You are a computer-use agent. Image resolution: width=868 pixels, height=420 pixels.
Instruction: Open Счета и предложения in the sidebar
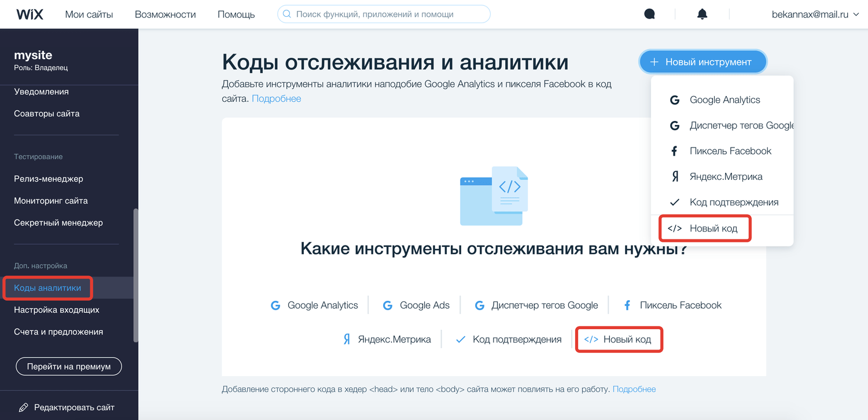pyautogui.click(x=58, y=332)
